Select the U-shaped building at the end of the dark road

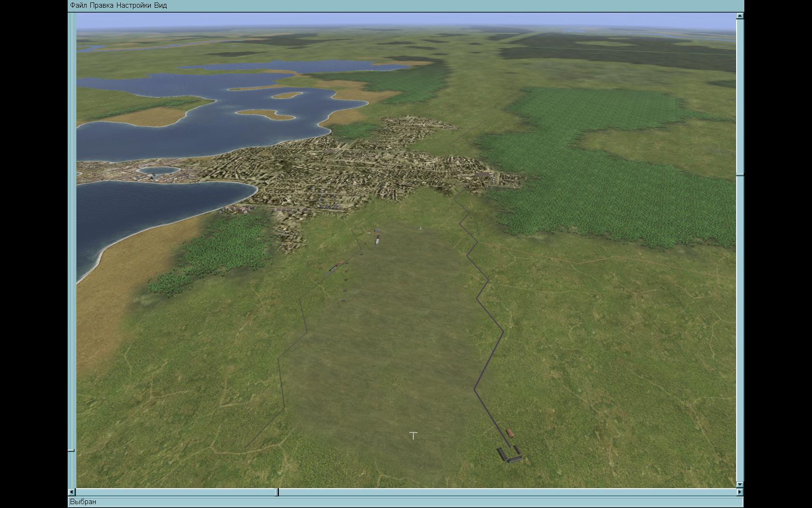click(510, 454)
